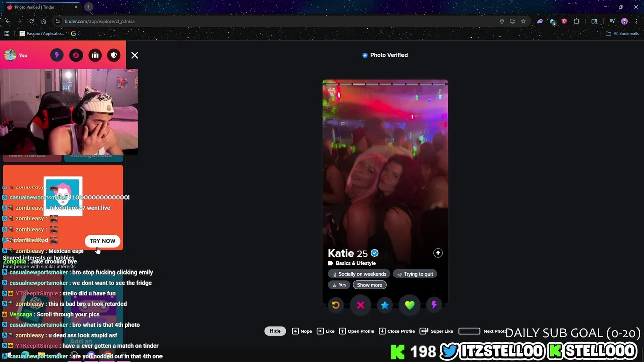Image resolution: width=644 pixels, height=362 pixels.
Task: Hide the keyboard shortcut hints
Action: (275, 331)
